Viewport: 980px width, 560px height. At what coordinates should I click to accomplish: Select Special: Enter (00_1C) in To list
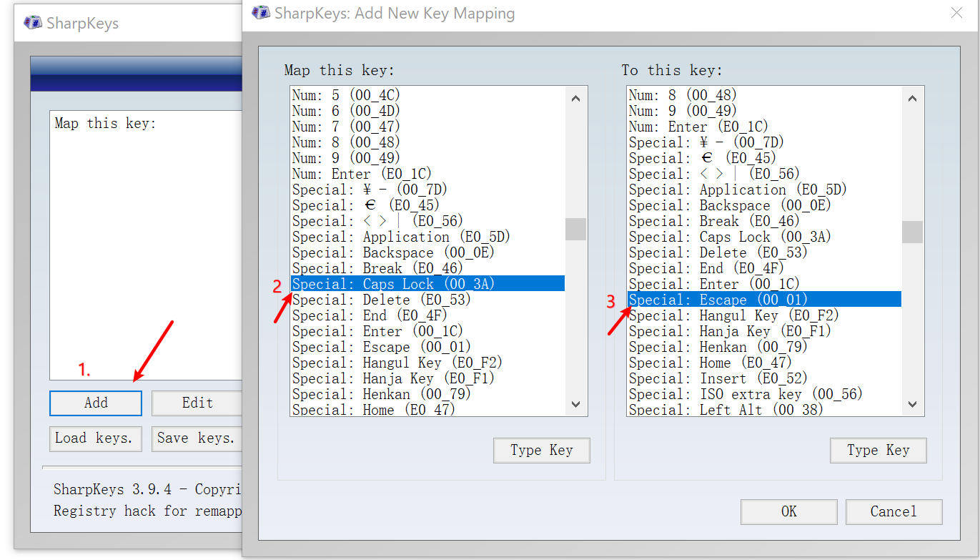pyautogui.click(x=764, y=284)
